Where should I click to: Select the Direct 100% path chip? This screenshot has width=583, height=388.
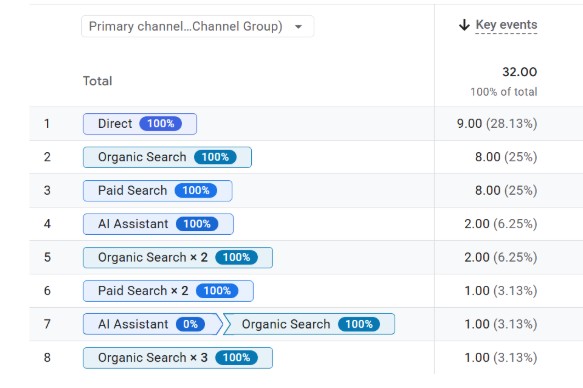click(x=140, y=124)
